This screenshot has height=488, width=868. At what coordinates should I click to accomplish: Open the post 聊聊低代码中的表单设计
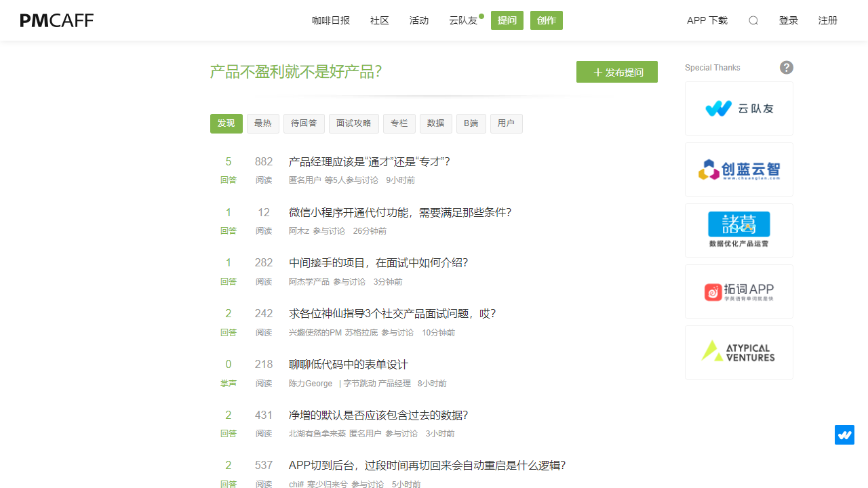(x=349, y=365)
